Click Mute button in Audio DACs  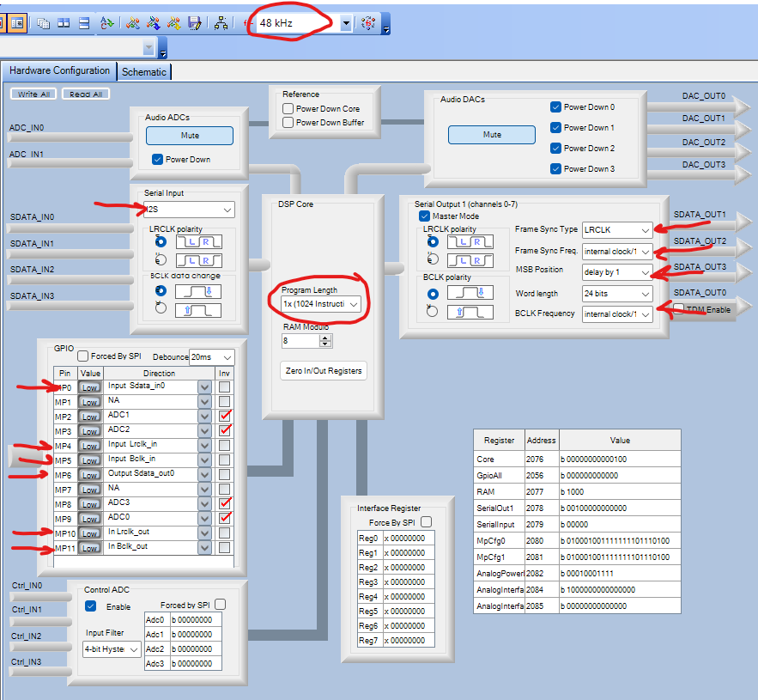point(492,135)
